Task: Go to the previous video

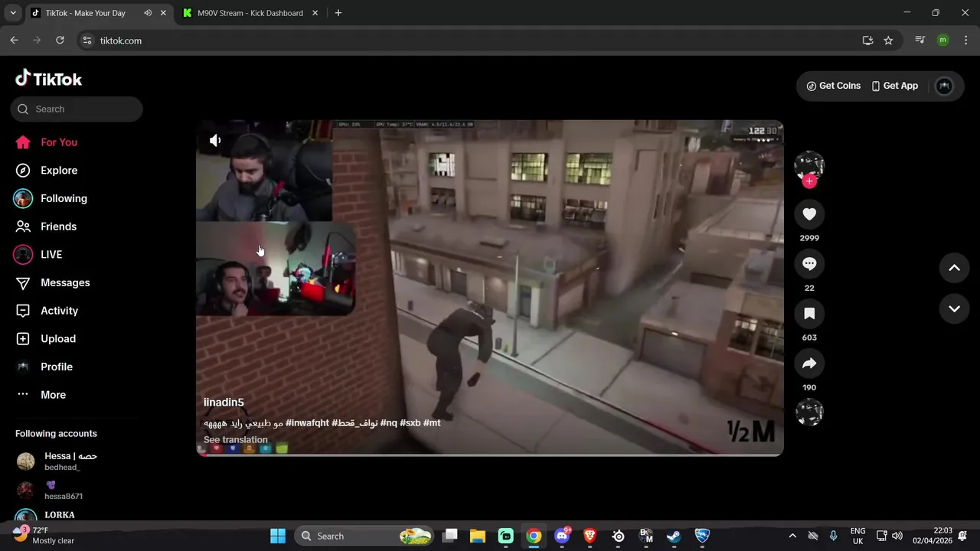Action: (954, 268)
